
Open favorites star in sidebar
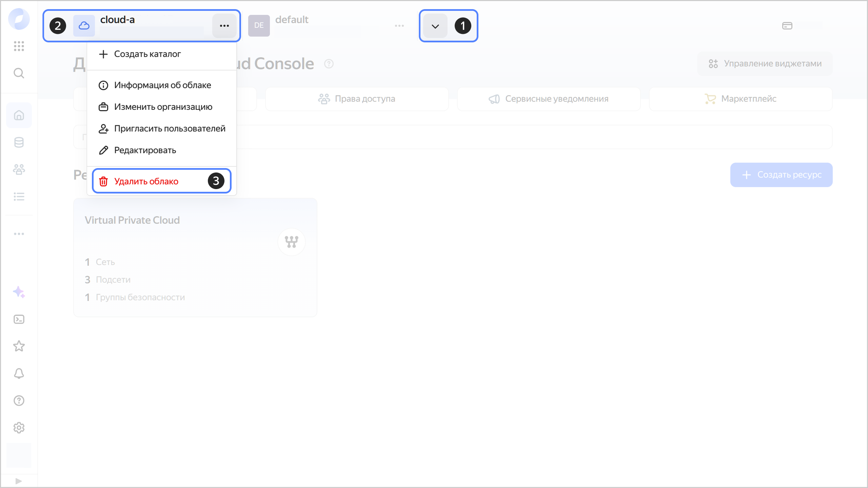19,346
